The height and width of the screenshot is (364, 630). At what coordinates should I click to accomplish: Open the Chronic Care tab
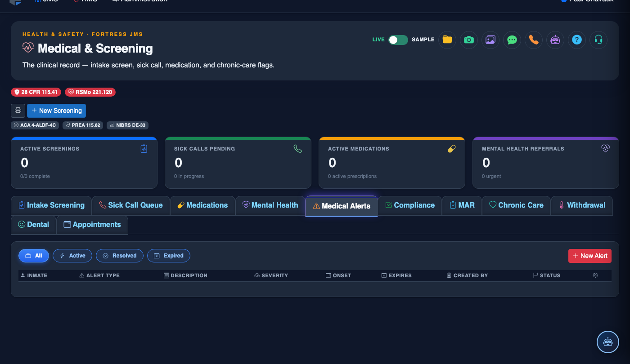pos(516,205)
